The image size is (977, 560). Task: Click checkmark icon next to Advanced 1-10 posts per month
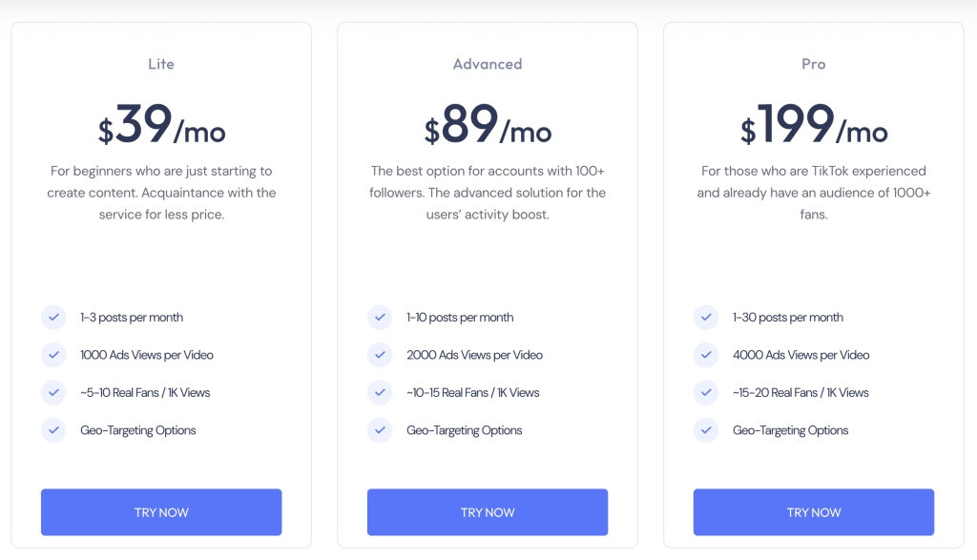[380, 317]
